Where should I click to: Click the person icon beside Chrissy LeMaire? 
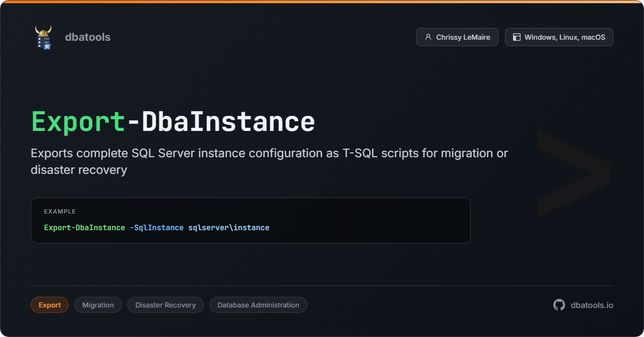[x=428, y=37]
